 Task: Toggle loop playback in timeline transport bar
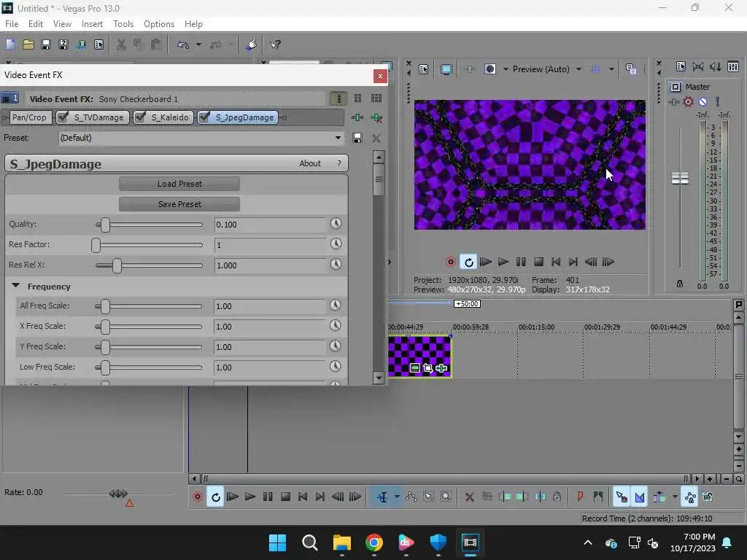(215, 497)
